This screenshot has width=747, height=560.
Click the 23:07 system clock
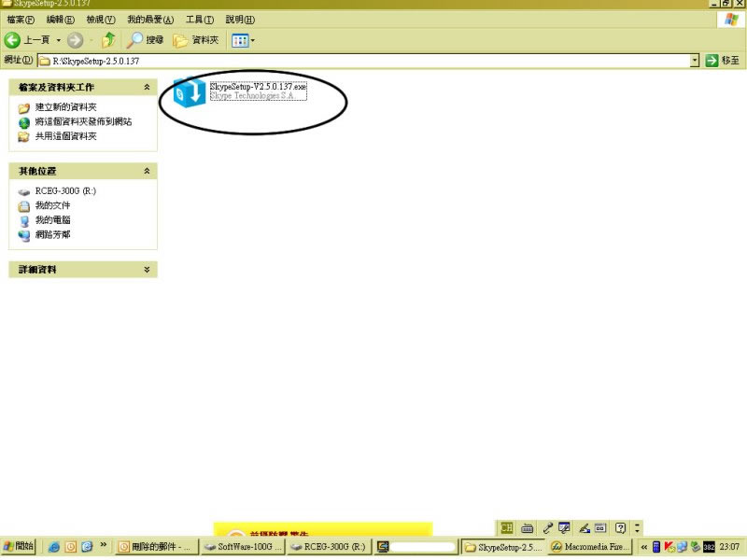tap(729, 547)
